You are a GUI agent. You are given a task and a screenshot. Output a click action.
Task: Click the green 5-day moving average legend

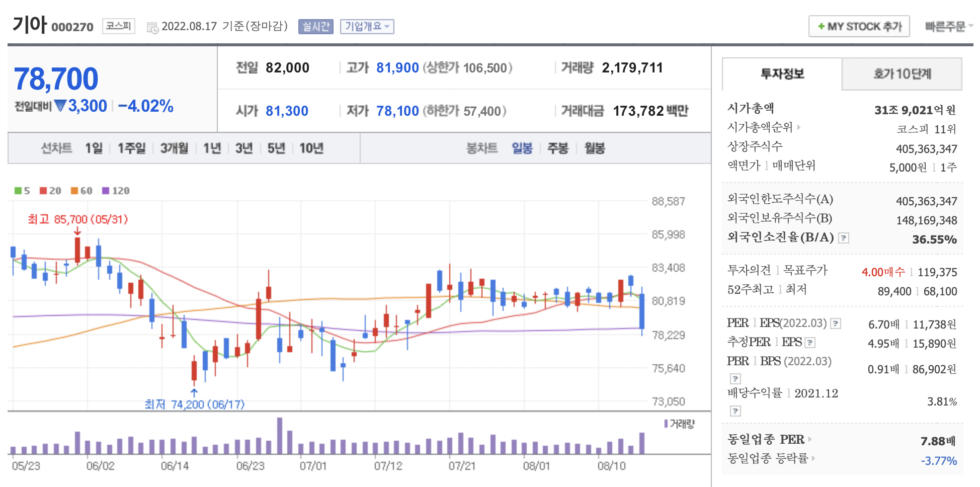[x=22, y=191]
